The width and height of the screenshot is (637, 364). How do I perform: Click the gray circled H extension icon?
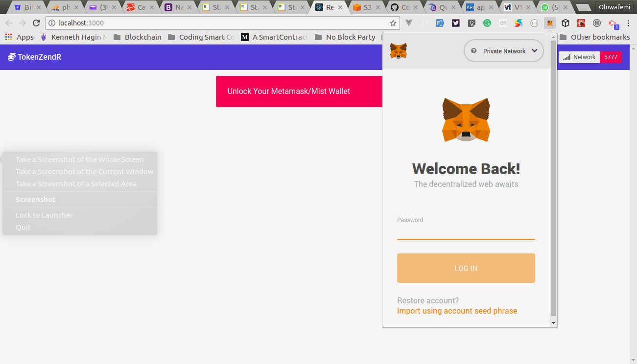coord(597,23)
